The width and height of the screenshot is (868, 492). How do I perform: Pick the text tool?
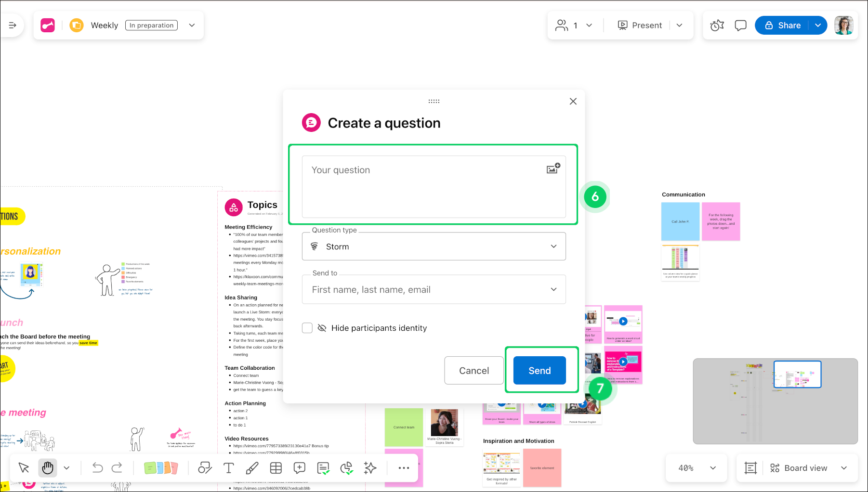(x=228, y=468)
